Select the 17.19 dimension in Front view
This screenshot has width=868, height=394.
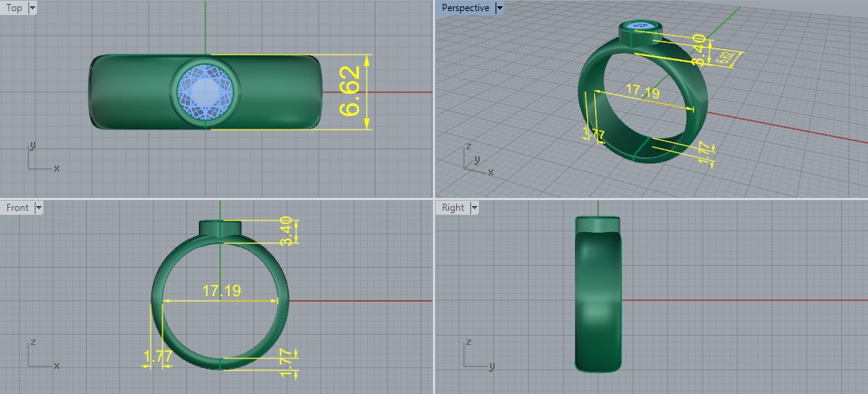pyautogui.click(x=222, y=291)
